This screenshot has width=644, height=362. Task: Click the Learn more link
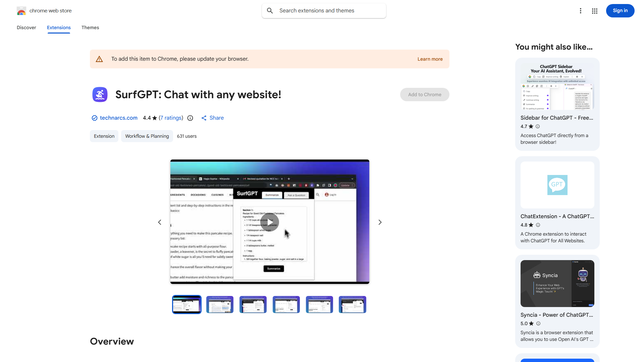[x=430, y=59]
